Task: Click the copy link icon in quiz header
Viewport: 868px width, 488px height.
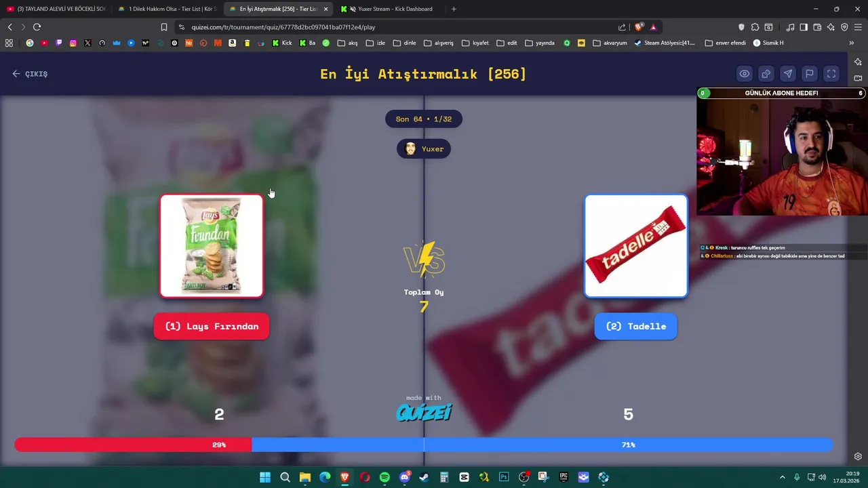Action: coord(766,74)
